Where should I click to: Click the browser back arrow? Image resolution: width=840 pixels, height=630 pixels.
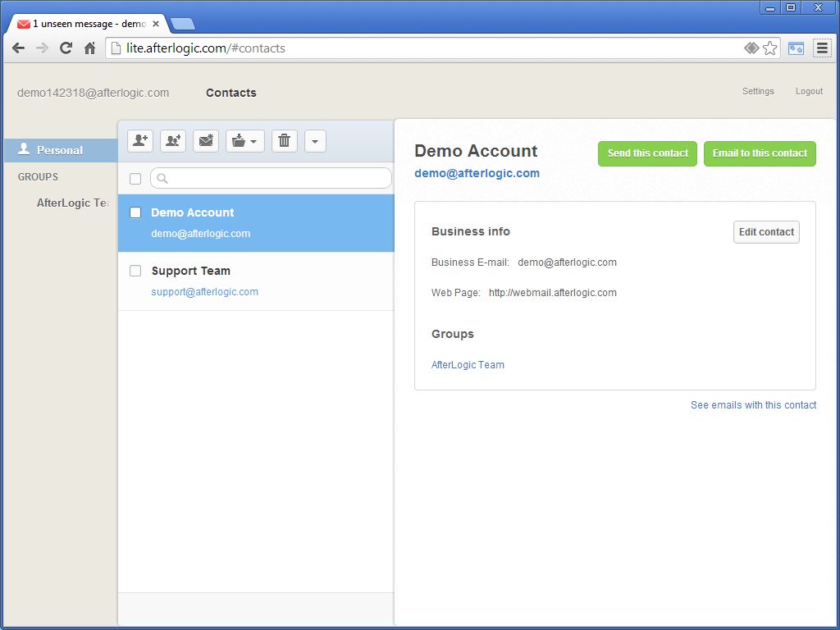coord(19,48)
